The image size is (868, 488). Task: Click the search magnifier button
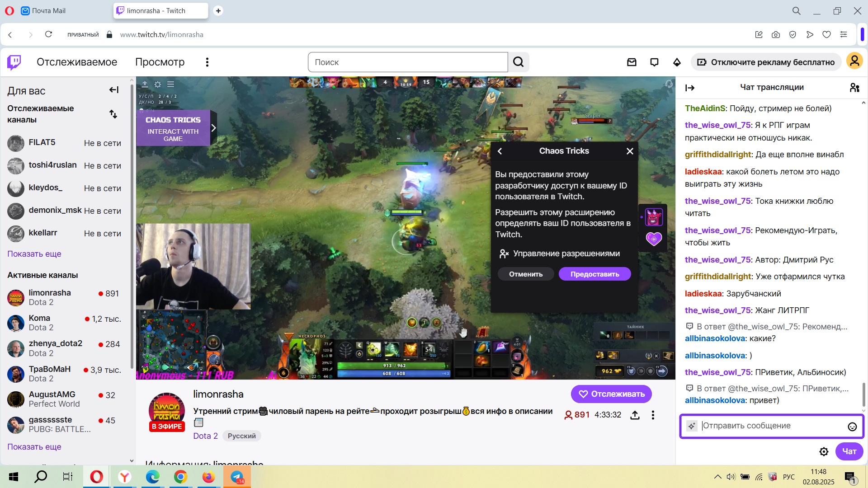pyautogui.click(x=519, y=62)
